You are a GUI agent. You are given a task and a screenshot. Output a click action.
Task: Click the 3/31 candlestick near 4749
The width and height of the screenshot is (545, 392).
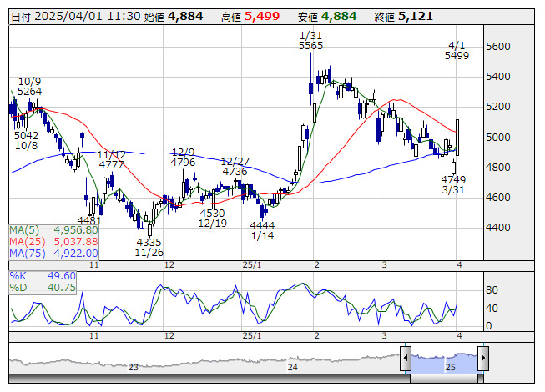click(453, 168)
